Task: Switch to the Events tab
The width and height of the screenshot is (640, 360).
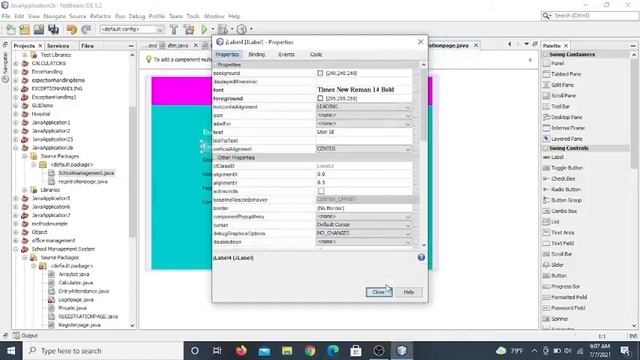Action: (x=286, y=54)
